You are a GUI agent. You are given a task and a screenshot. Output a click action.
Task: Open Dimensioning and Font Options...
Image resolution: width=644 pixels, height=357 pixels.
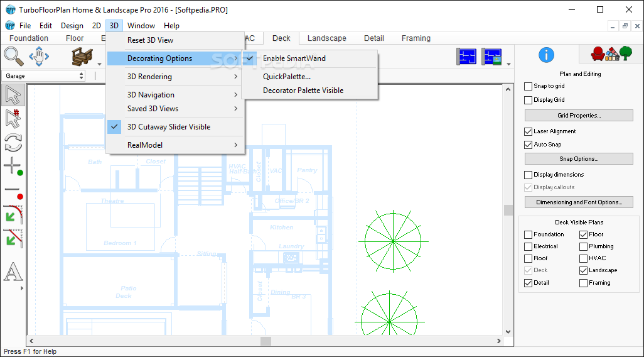point(579,202)
